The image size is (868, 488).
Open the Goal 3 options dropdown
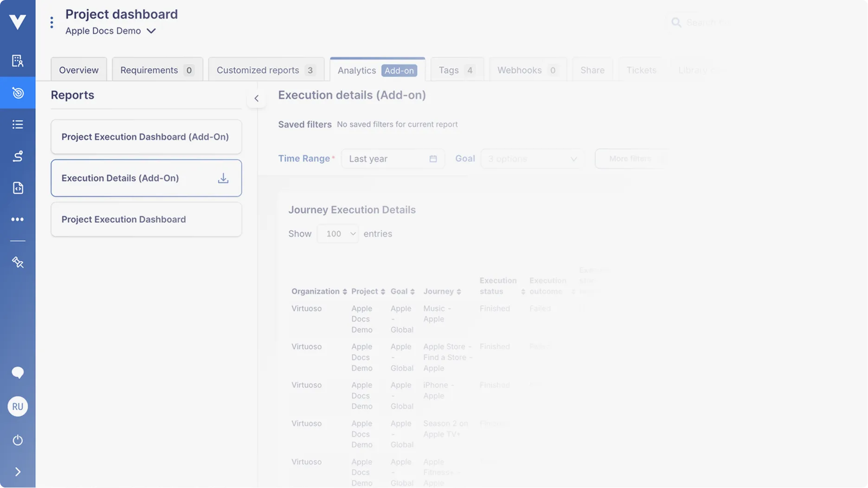[532, 159]
